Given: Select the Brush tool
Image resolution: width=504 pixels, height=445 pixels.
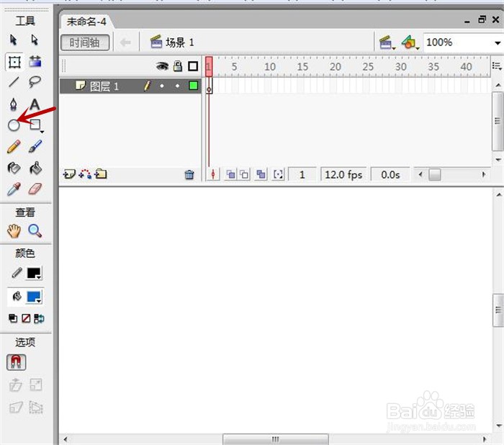Looking at the screenshot, I should (35, 146).
